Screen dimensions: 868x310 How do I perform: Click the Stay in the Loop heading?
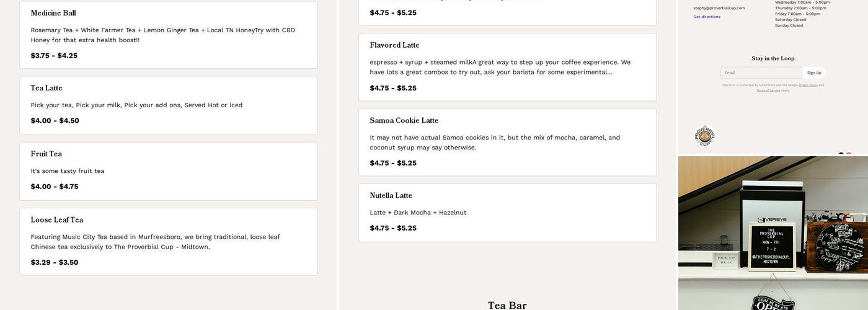[x=773, y=58]
